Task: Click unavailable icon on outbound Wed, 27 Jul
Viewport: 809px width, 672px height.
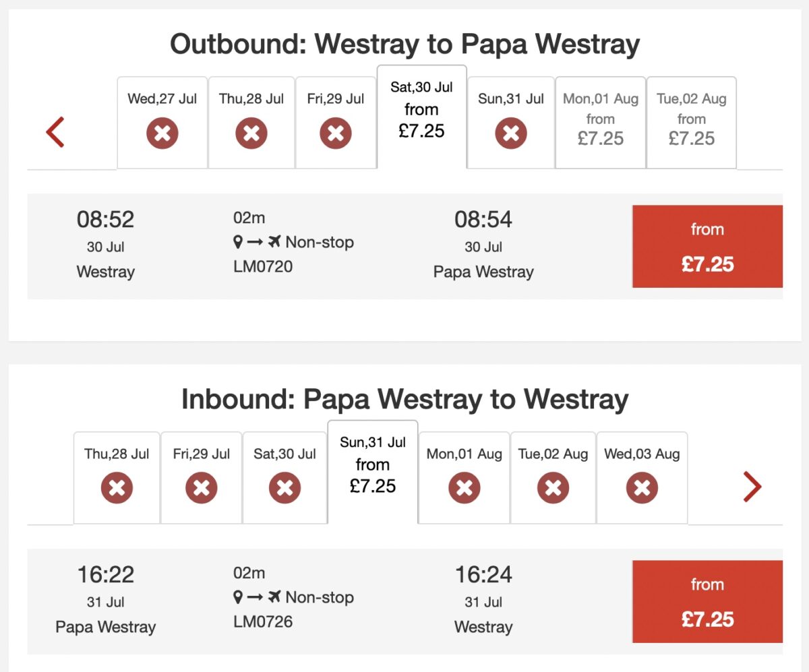Action: (162, 133)
